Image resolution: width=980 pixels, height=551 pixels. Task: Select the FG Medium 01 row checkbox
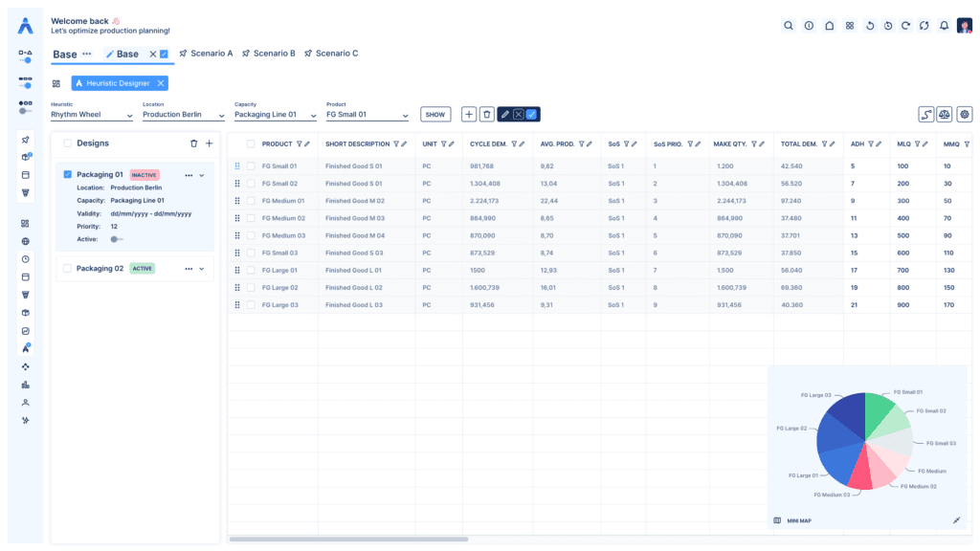(251, 201)
